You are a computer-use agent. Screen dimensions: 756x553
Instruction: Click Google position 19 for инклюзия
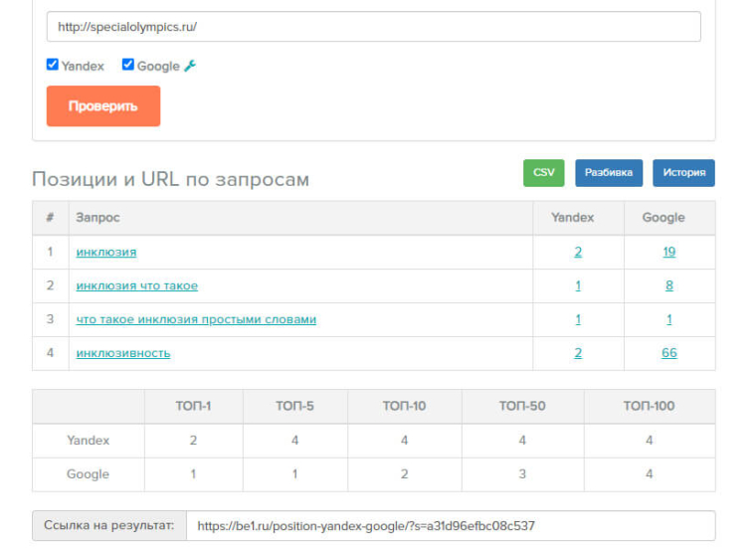[669, 253]
